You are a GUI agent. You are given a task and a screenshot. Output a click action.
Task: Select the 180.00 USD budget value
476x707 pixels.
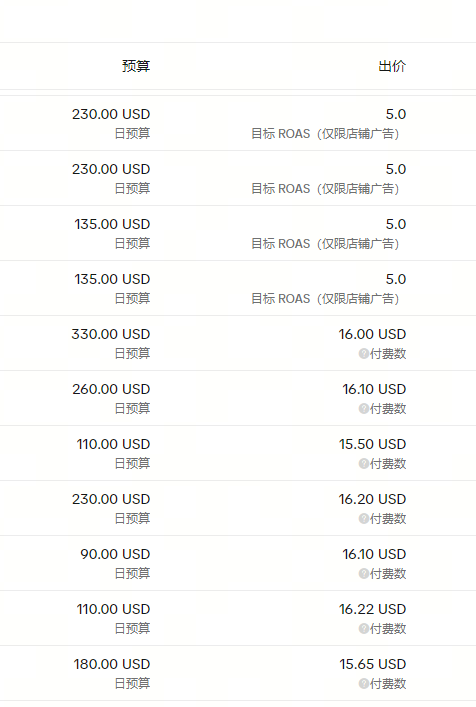click(112, 664)
